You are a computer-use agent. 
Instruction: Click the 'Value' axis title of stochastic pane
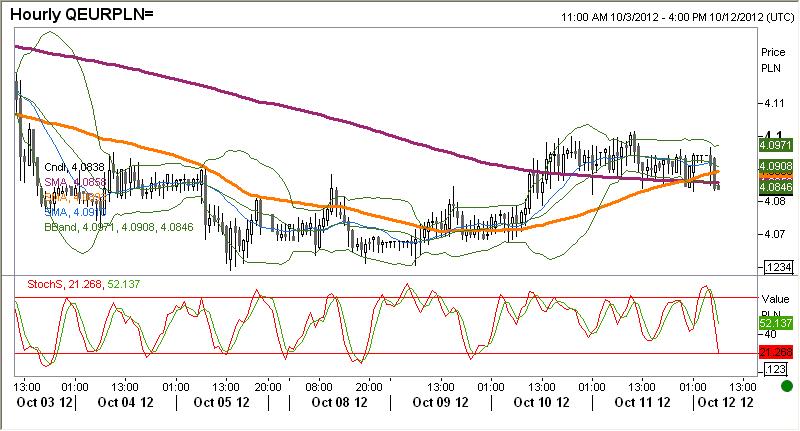[775, 299]
